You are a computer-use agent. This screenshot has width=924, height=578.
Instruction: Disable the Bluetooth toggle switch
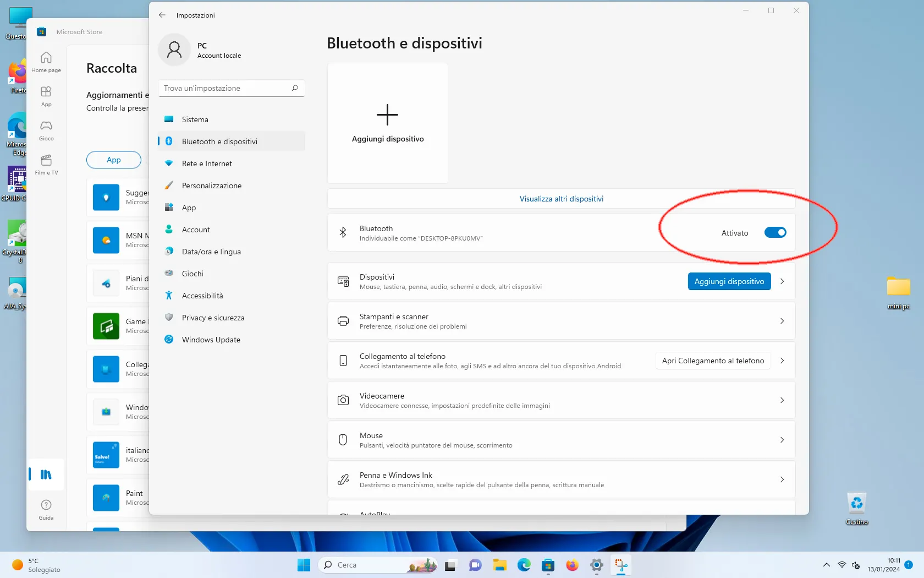point(776,232)
